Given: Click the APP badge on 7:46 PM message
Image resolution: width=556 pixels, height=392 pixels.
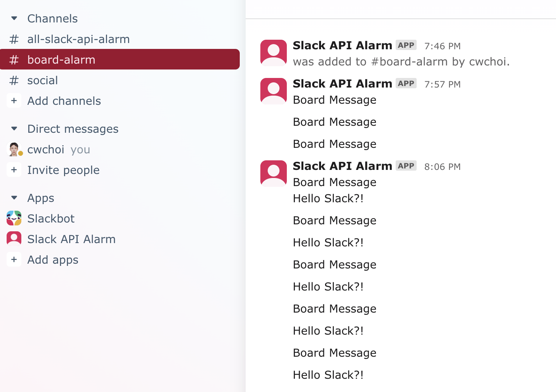Looking at the screenshot, I should (406, 45).
